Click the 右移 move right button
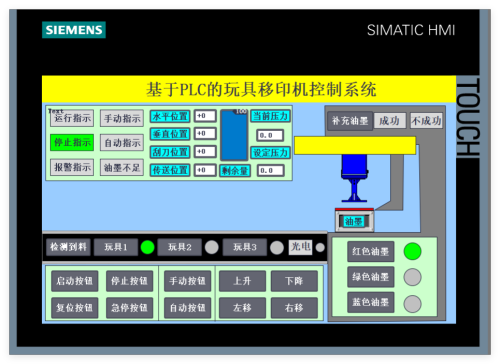The width and height of the screenshot is (500, 364). 294,308
